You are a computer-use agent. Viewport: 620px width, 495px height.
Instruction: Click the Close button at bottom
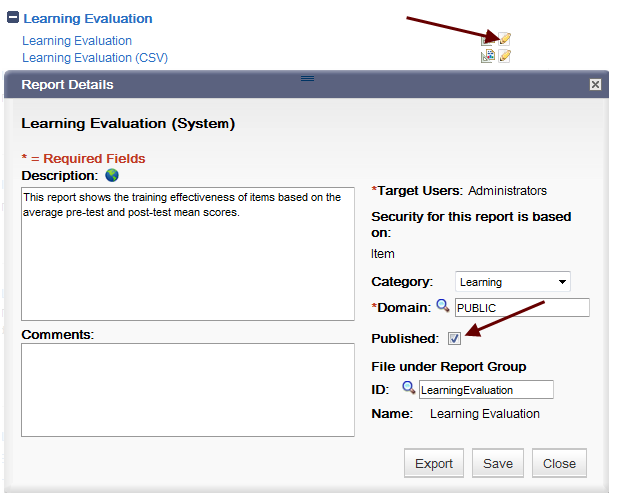[559, 463]
